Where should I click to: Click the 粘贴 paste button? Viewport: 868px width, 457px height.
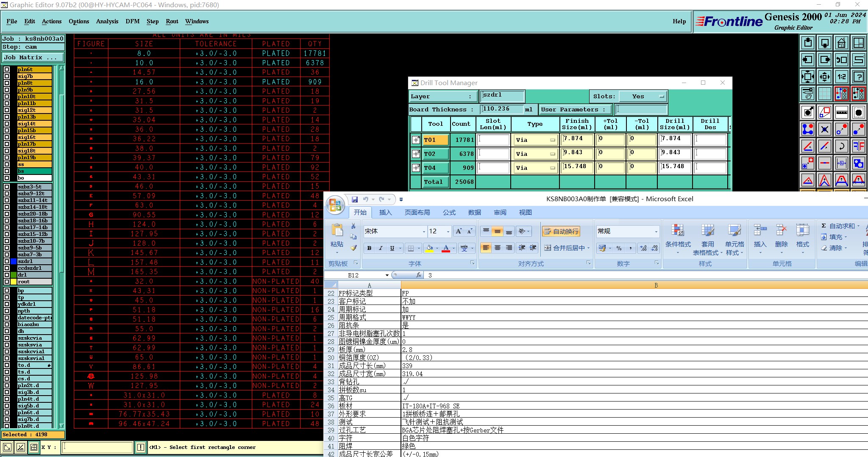(x=337, y=239)
